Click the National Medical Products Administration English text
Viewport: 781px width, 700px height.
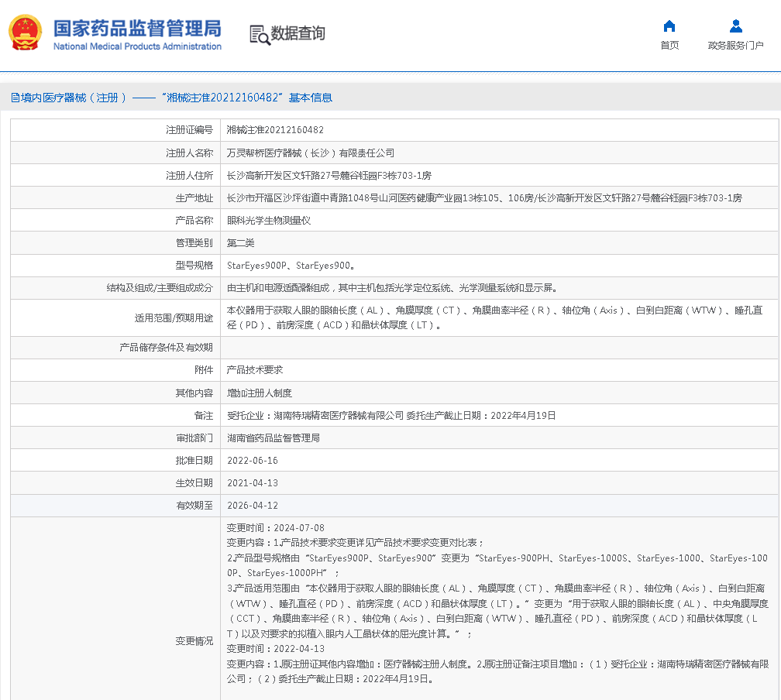click(x=137, y=46)
